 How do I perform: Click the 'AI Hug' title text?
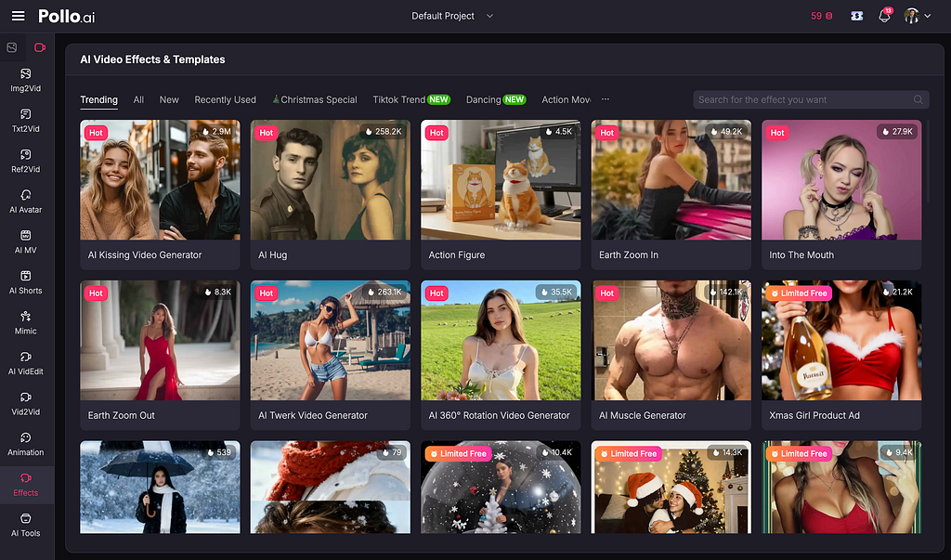(272, 254)
